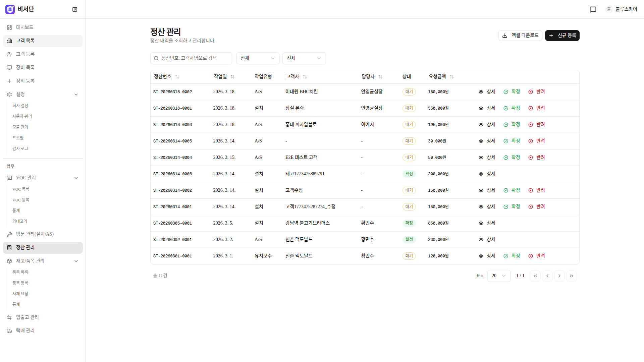Go to last page button

[572, 276]
